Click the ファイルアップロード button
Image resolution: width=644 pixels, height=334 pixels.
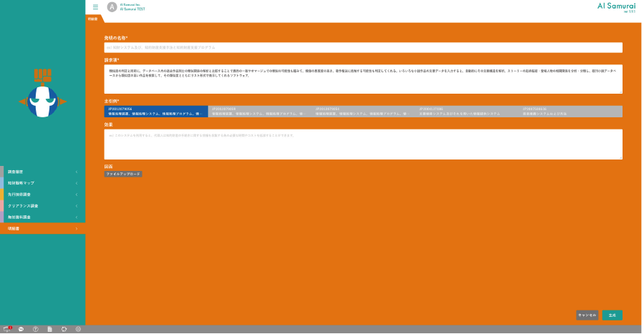[x=123, y=174]
